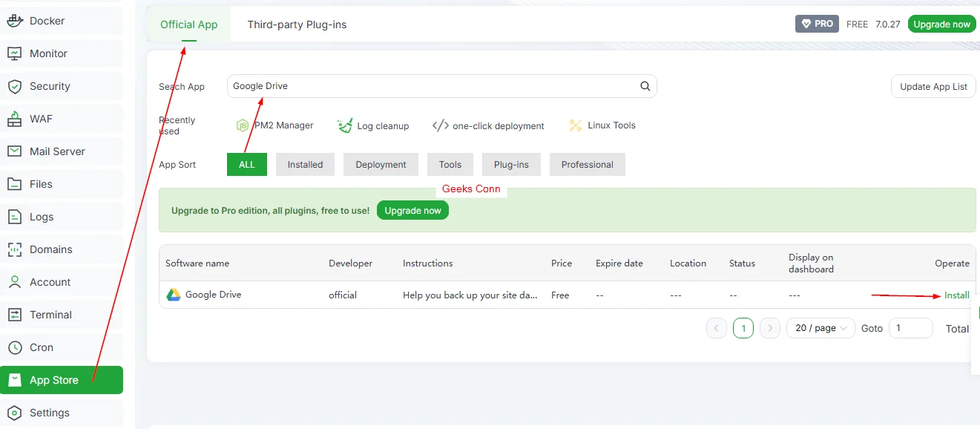Go to the previous results page
Viewport: 980px width, 429px height.
pyautogui.click(x=717, y=327)
